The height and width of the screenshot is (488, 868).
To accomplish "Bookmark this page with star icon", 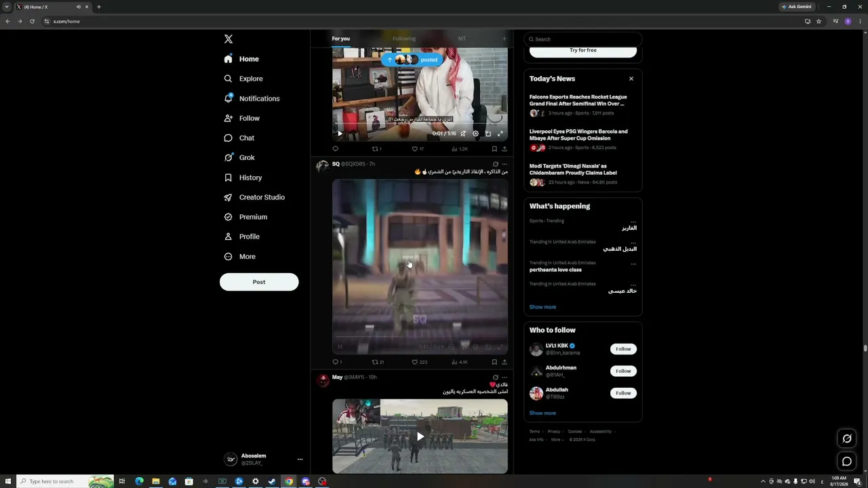I will pyautogui.click(x=818, y=21).
